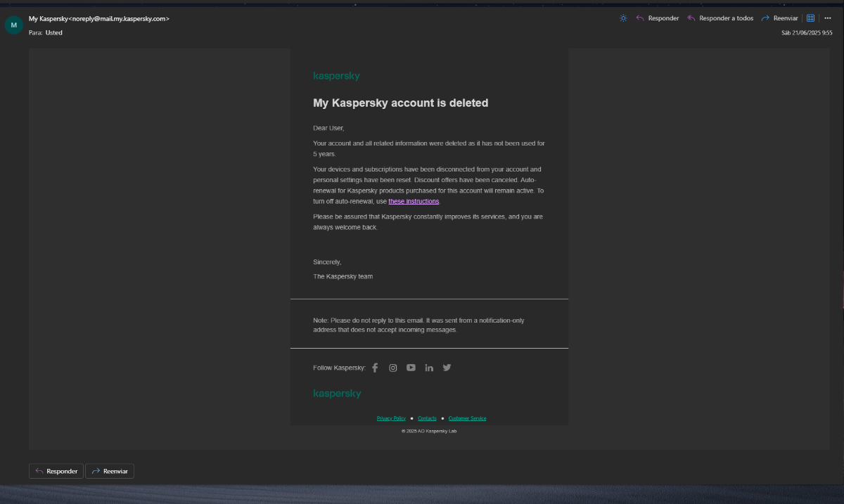Open Kaspersky's Twitter bird icon
Screen dimensions: 844x504
coord(447,368)
